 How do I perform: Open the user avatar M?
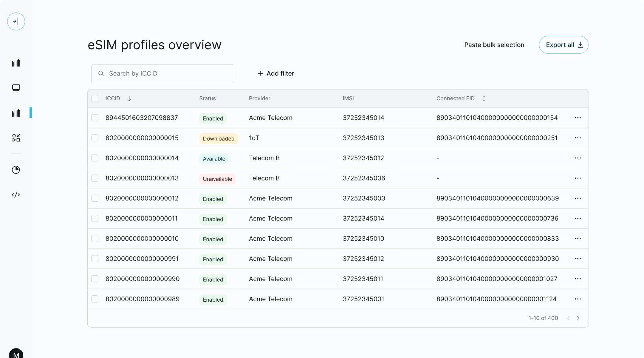(16, 354)
